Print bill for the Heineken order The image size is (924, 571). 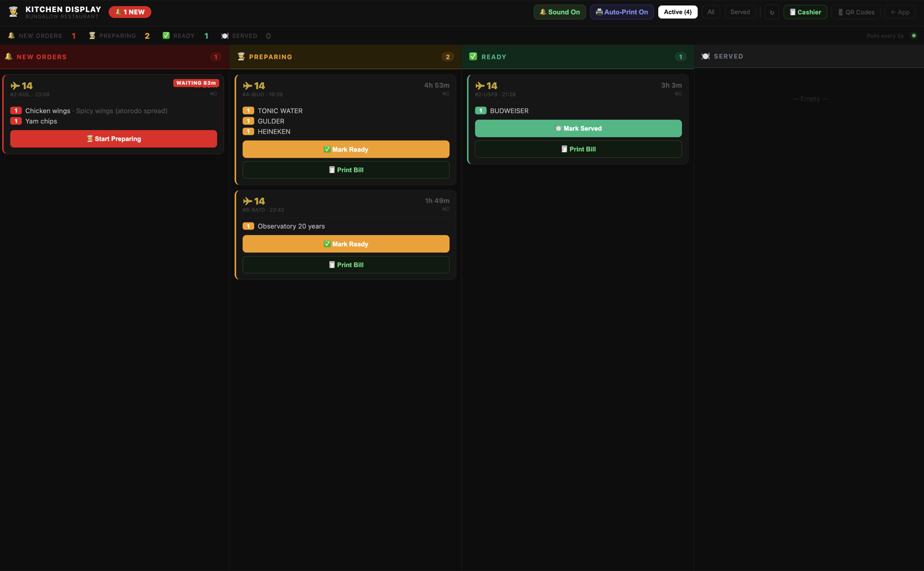(346, 170)
